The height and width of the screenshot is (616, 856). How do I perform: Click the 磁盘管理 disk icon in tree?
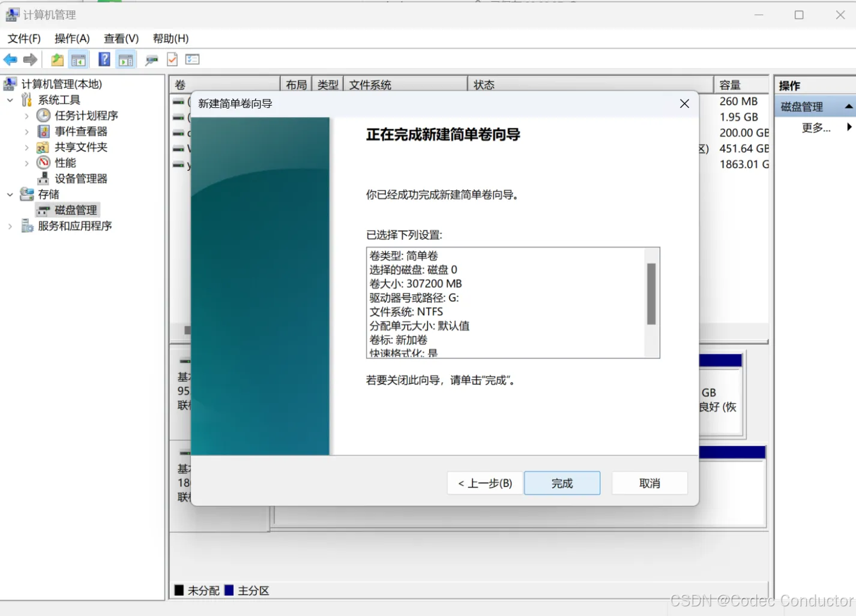43,210
